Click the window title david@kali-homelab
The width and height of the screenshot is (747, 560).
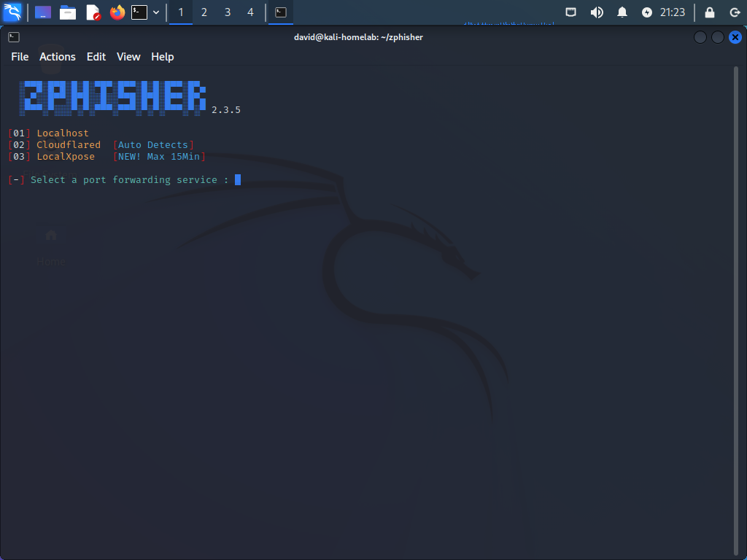(358, 37)
